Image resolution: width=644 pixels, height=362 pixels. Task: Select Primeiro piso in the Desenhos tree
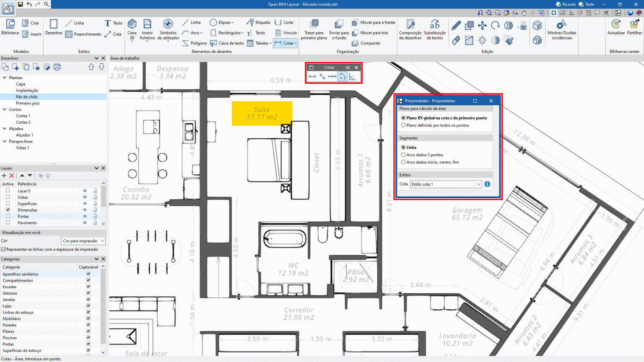coord(29,103)
